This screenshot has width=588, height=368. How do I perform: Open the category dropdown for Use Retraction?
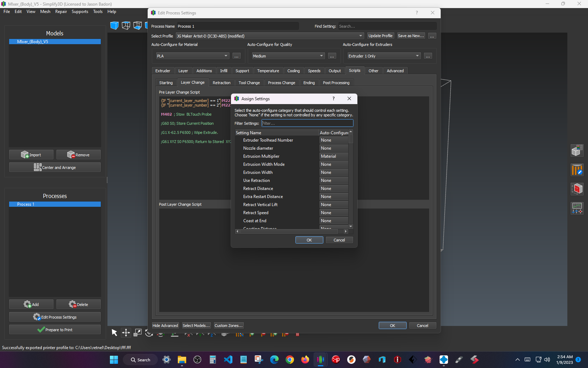334,180
